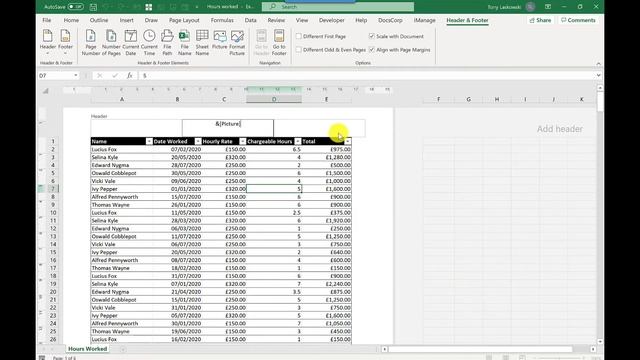The width and height of the screenshot is (640, 360).
Task: Click the insert function fx icon
Action: 129,76
